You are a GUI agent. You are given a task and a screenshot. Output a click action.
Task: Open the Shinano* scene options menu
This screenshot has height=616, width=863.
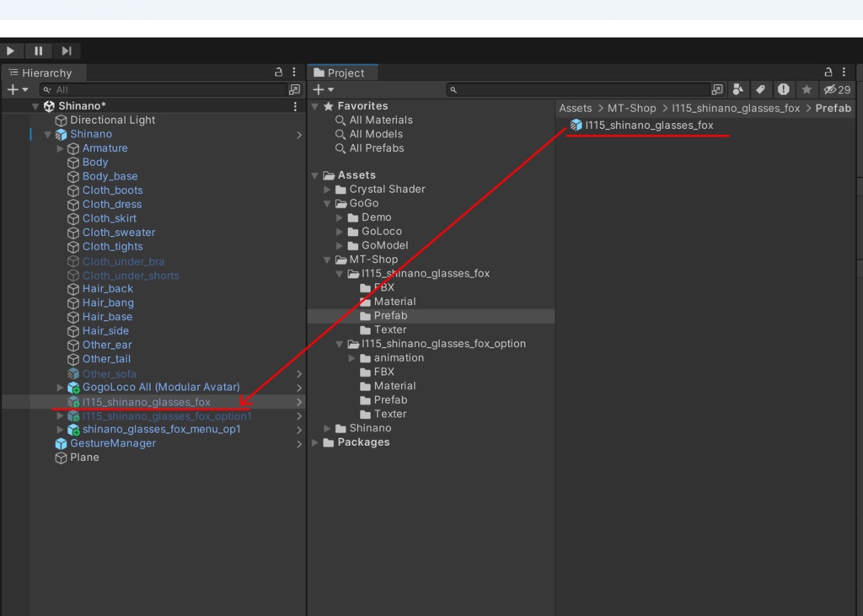coord(295,106)
